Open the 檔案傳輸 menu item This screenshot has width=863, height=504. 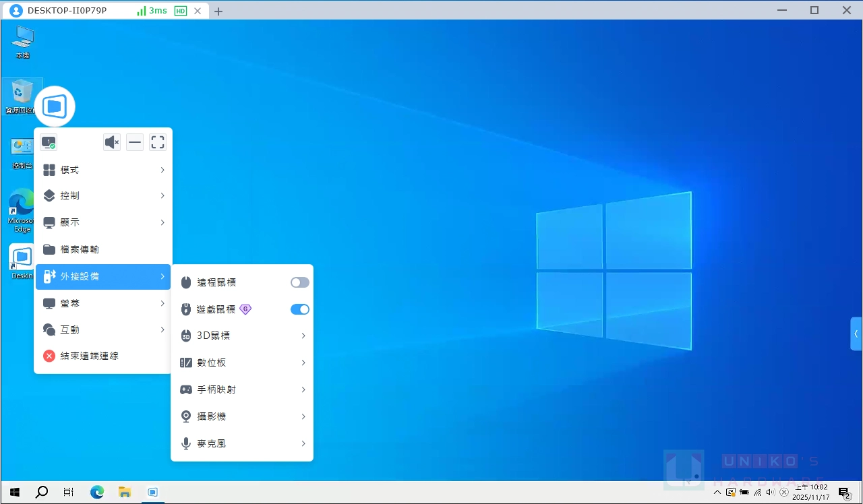(x=102, y=249)
